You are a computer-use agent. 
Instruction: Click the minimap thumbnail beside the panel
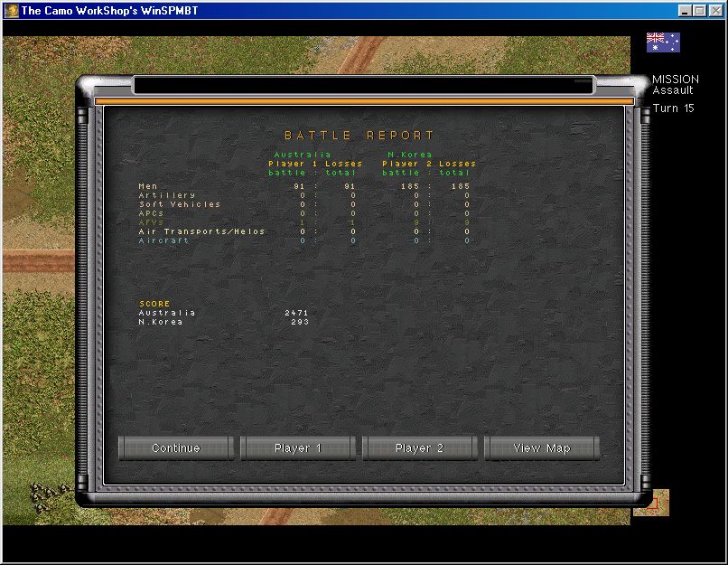pyautogui.click(x=650, y=502)
